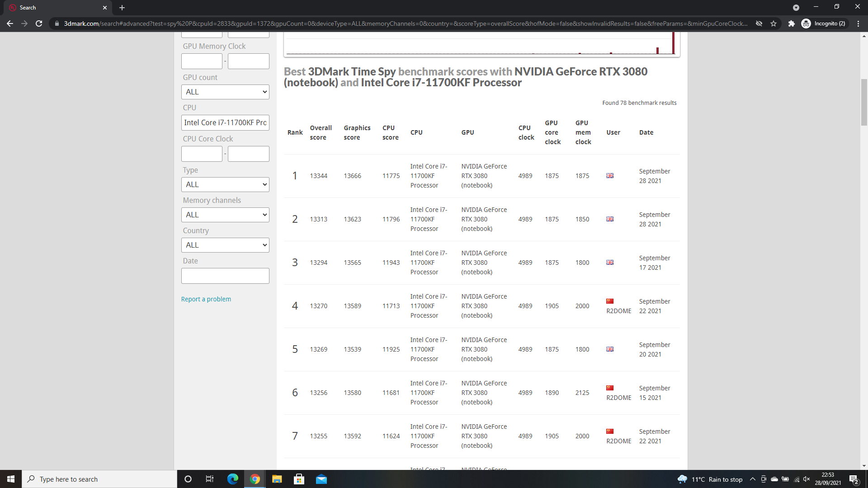Click China flag on rank 4 row

click(609, 301)
